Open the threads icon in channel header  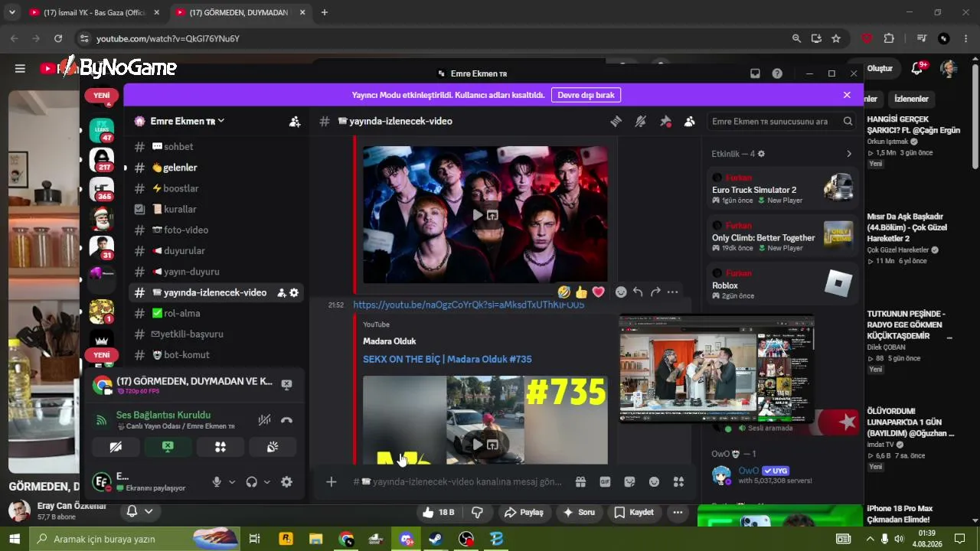616,121
